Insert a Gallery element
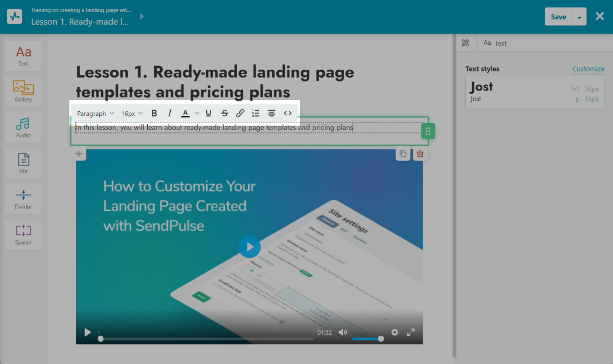Image resolution: width=613 pixels, height=364 pixels. pyautogui.click(x=23, y=91)
